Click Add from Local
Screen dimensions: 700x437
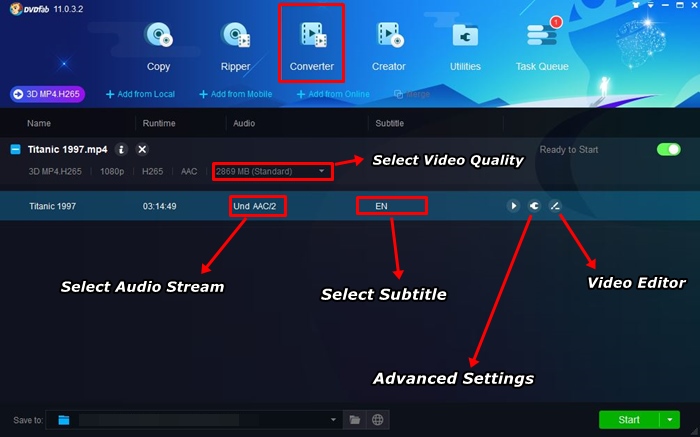click(140, 94)
